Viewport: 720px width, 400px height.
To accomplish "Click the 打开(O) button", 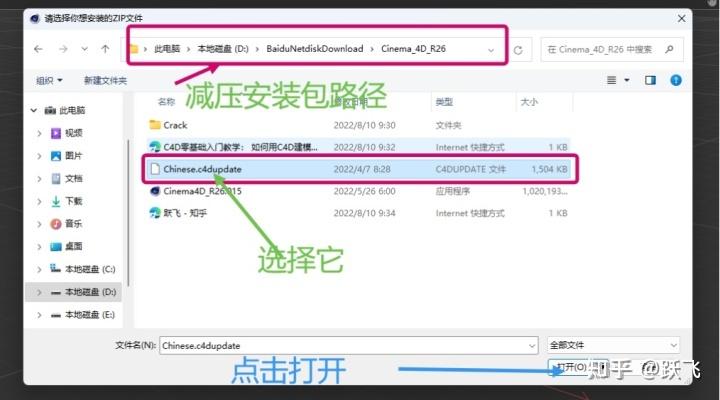I will 578,367.
